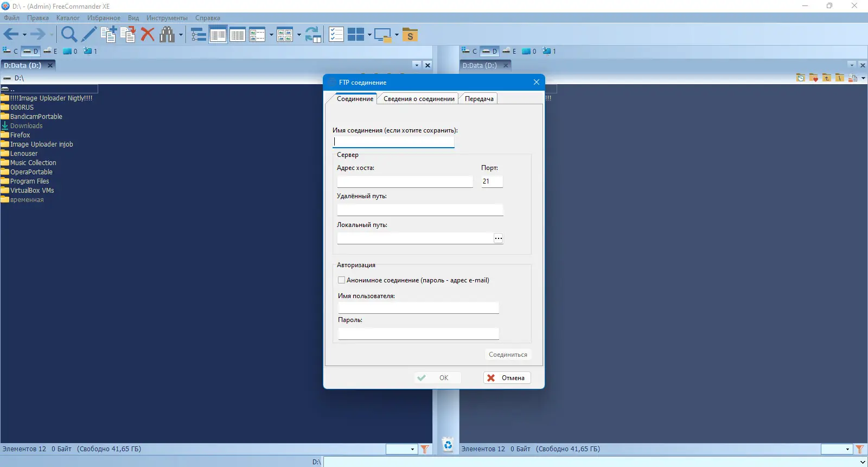Image resolution: width=868 pixels, height=467 pixels.
Task: Select the Downloads folder in left panel
Action: 22,126
